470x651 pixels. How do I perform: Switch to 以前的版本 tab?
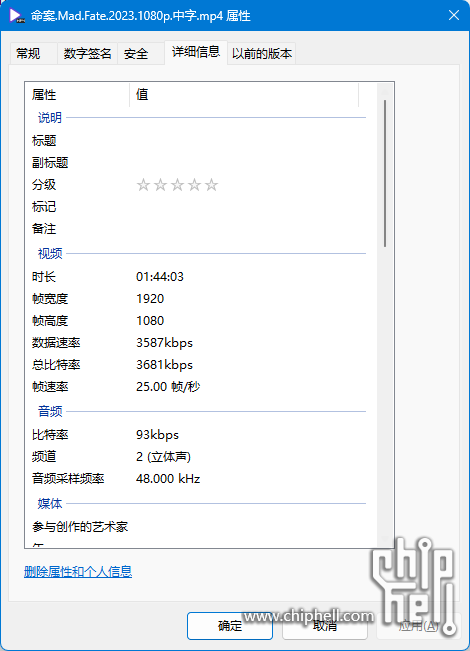click(x=262, y=54)
